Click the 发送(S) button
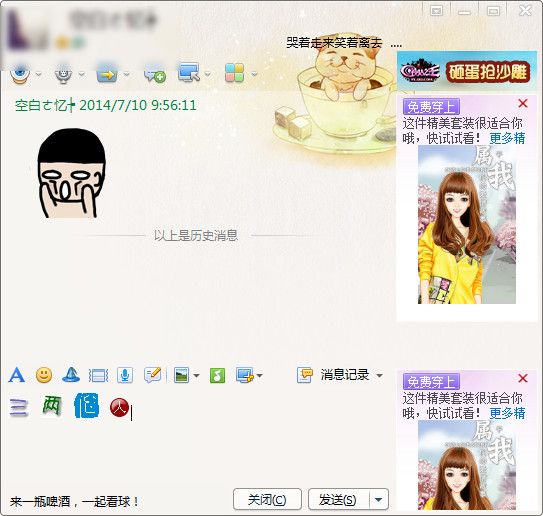 pos(338,499)
